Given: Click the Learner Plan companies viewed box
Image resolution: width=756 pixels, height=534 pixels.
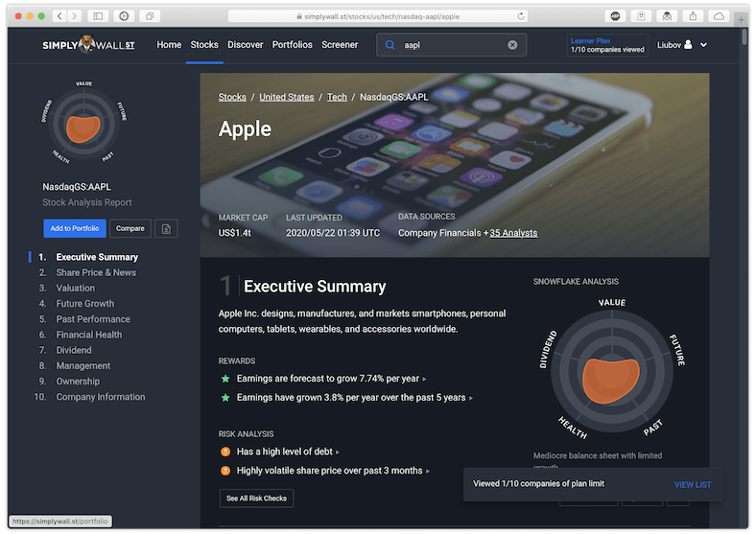Looking at the screenshot, I should 607,45.
